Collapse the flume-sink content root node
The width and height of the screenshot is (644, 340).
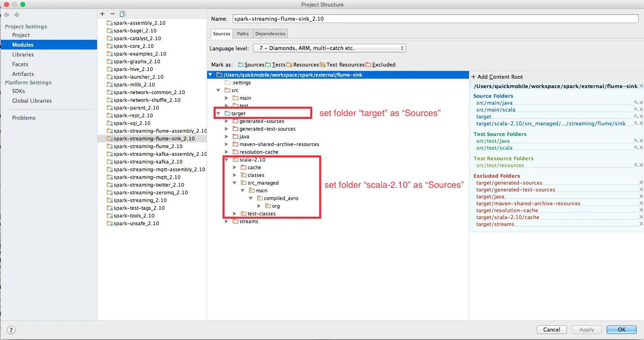coord(210,75)
